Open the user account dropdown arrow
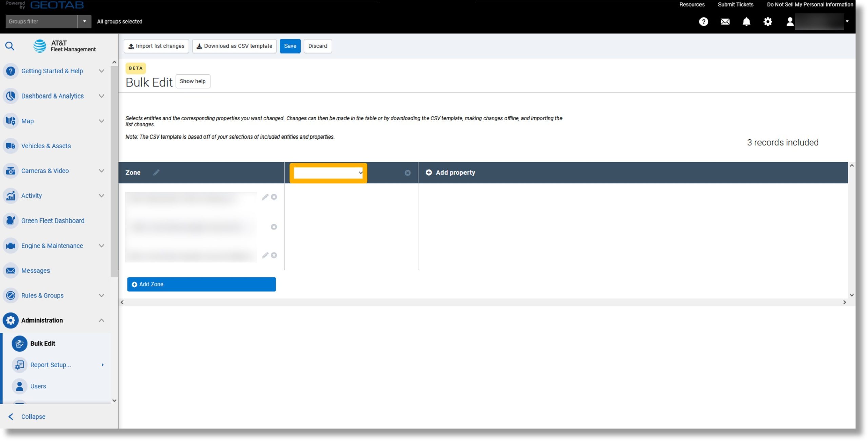Viewport: 868px width, 441px height. coord(847,21)
